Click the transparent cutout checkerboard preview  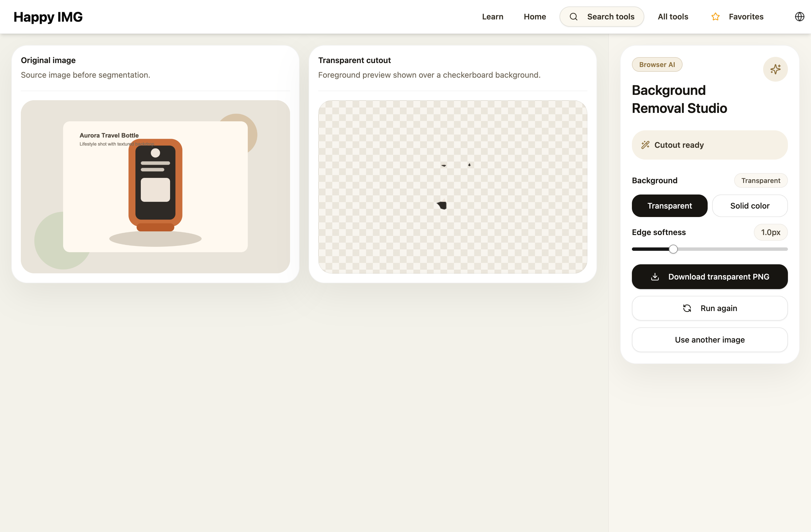pos(453,187)
